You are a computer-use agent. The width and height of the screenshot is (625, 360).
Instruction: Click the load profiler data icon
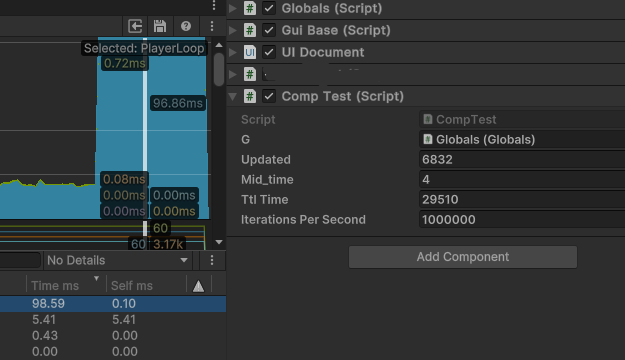135,26
